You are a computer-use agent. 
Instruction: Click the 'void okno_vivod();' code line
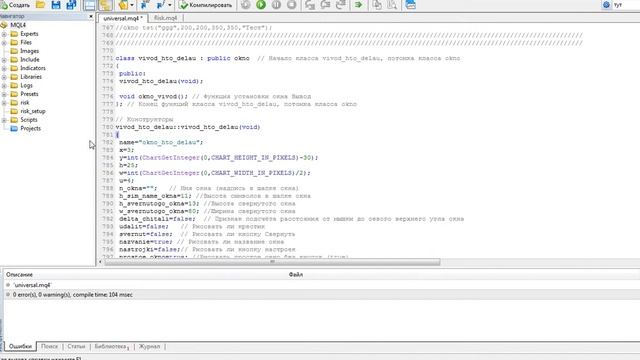215,96
